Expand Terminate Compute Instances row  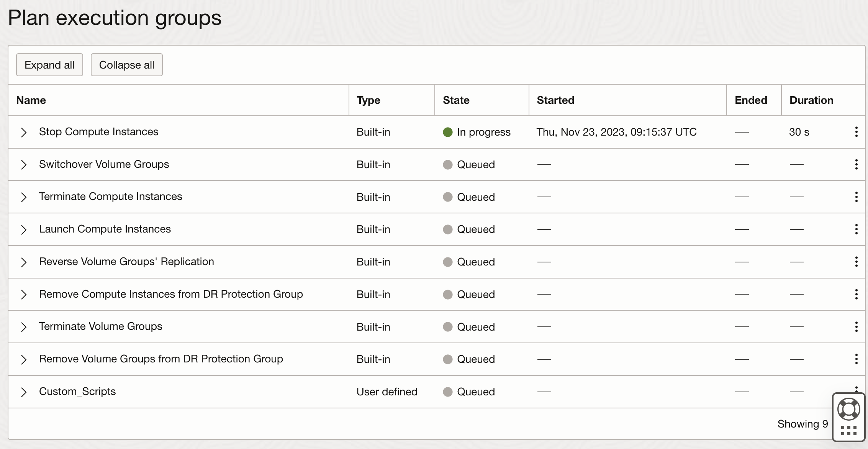(x=24, y=197)
